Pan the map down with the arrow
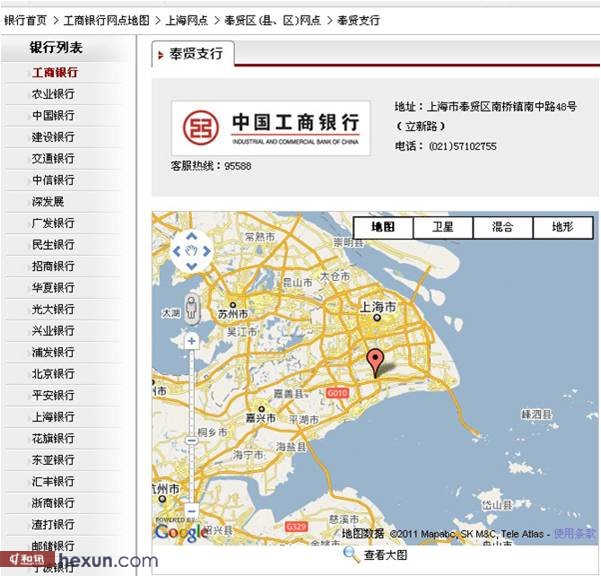601x577 pixels. (x=191, y=266)
